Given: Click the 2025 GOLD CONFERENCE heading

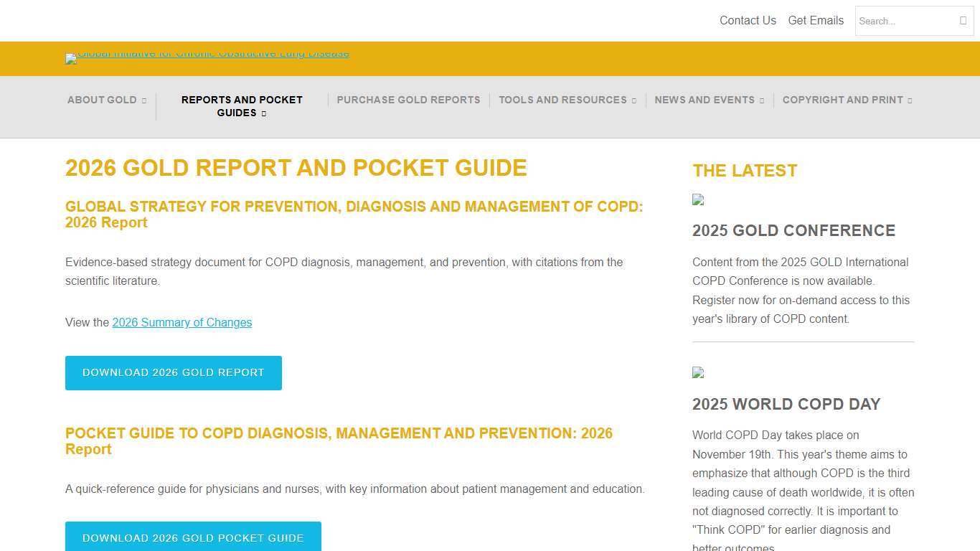Looking at the screenshot, I should pyautogui.click(x=793, y=230).
